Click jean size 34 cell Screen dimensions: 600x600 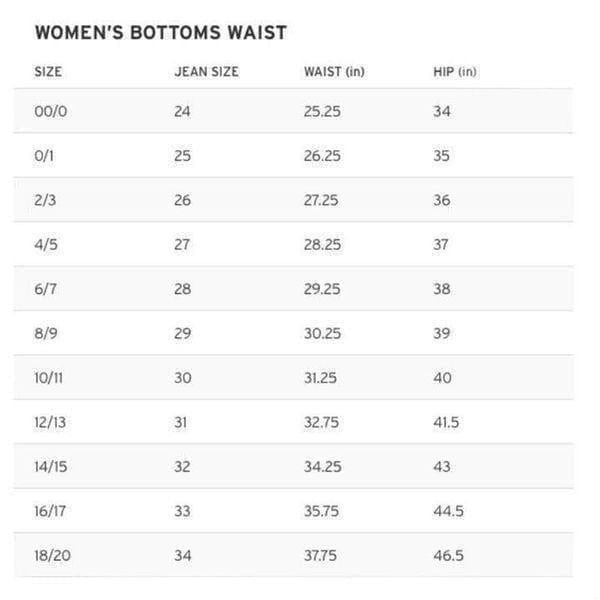click(x=183, y=555)
